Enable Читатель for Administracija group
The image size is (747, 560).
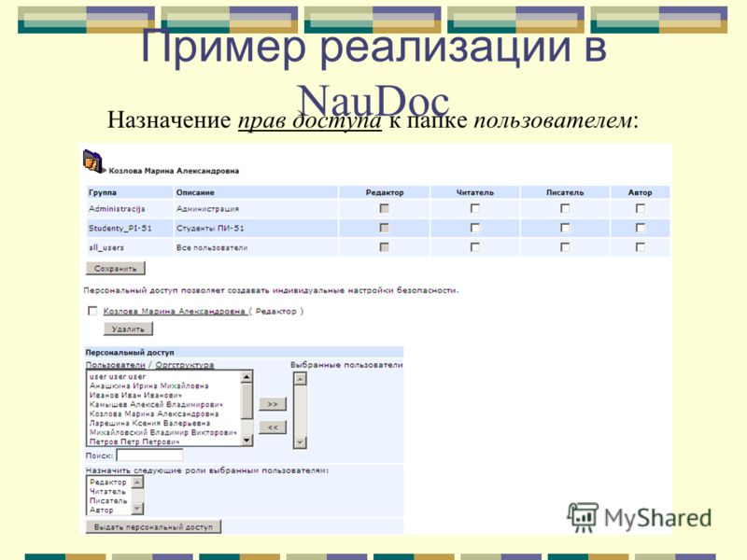(x=475, y=208)
